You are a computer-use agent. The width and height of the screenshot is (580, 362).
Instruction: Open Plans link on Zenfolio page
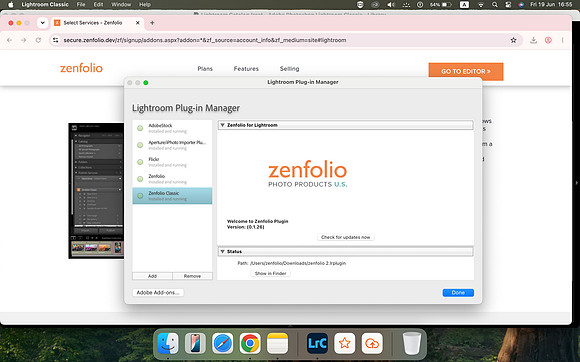point(205,69)
